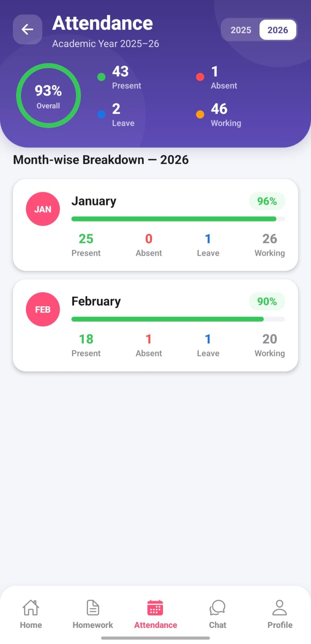Click the 93% Overall attendance ring
311x644 pixels.
(x=48, y=96)
